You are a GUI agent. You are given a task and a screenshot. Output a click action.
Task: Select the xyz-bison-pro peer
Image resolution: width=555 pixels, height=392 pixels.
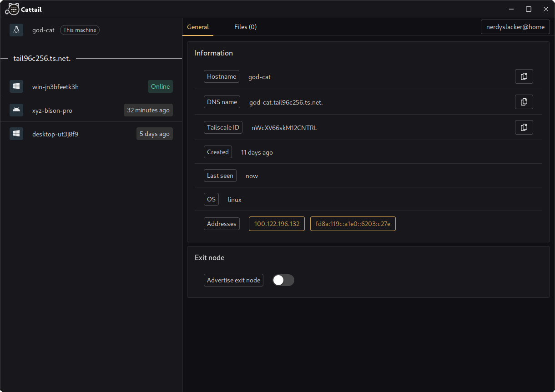coord(91,110)
